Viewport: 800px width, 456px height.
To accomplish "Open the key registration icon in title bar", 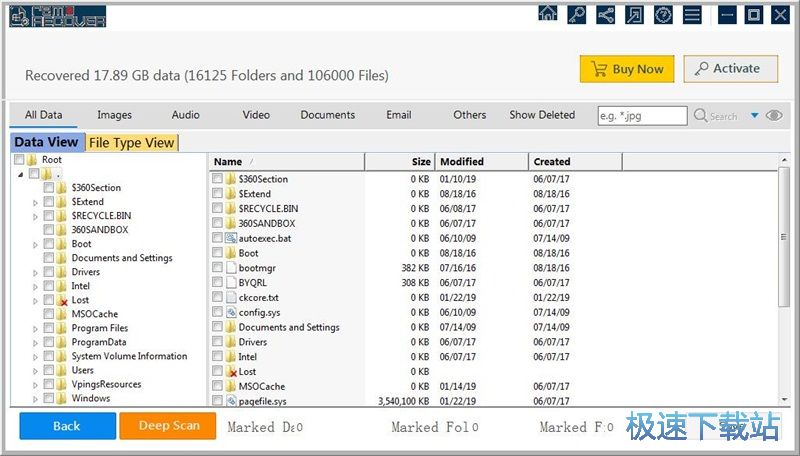I will click(577, 15).
